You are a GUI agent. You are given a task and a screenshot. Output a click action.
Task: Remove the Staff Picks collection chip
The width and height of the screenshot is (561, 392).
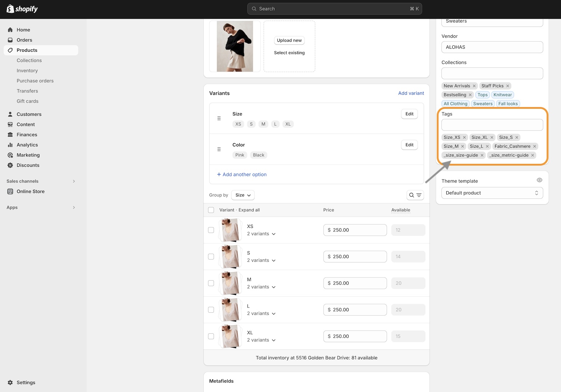coord(508,86)
